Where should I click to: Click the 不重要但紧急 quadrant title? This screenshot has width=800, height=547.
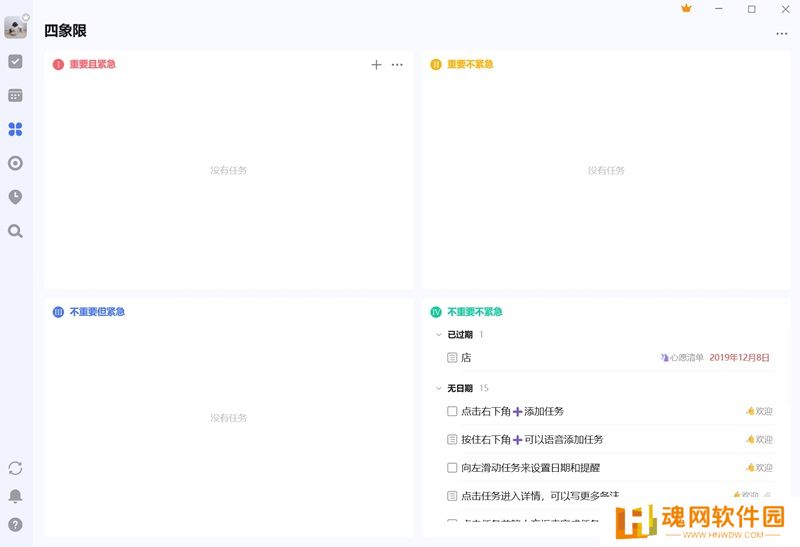click(x=97, y=312)
